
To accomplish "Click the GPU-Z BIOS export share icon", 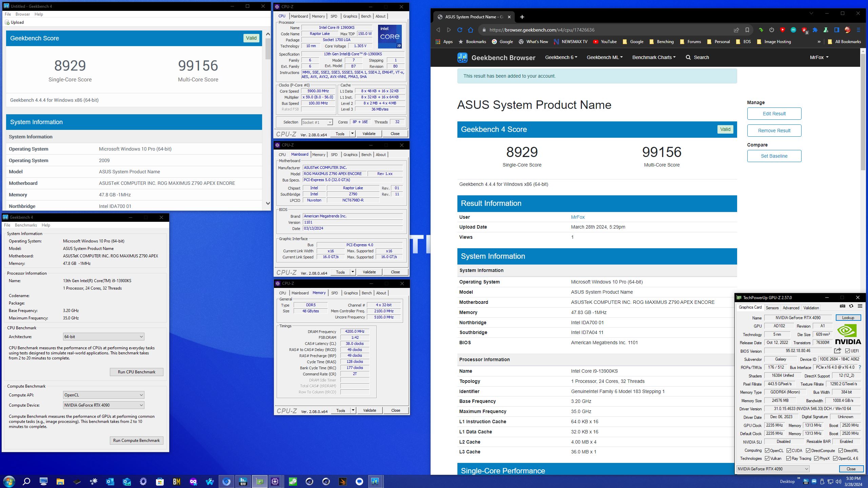I will (x=837, y=351).
